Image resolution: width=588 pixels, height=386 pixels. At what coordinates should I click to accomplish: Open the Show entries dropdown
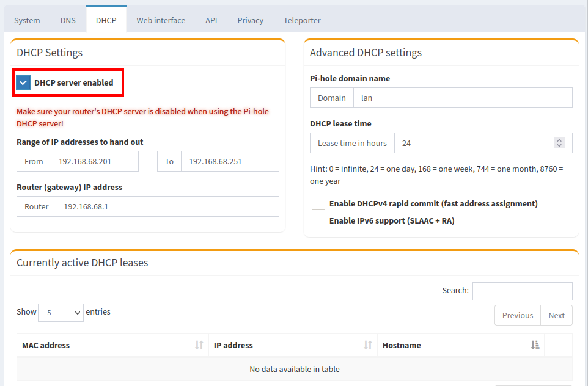pyautogui.click(x=61, y=312)
